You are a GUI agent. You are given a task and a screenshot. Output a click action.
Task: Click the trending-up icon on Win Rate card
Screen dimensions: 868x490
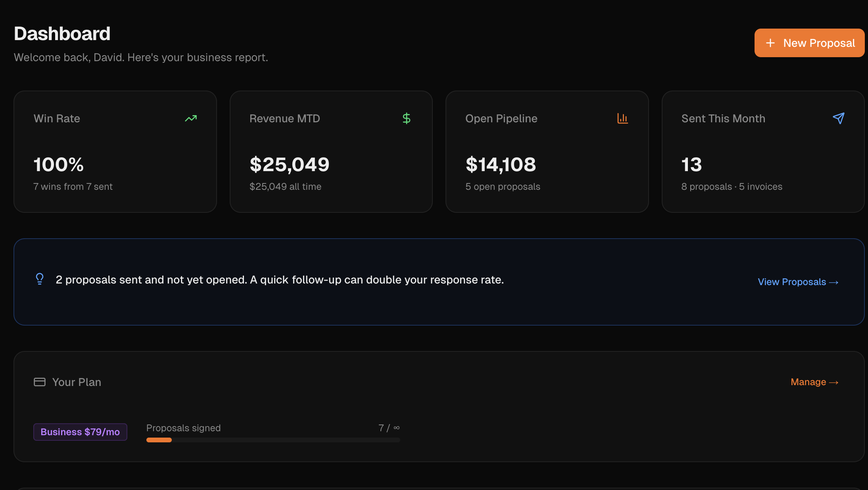[x=191, y=118]
